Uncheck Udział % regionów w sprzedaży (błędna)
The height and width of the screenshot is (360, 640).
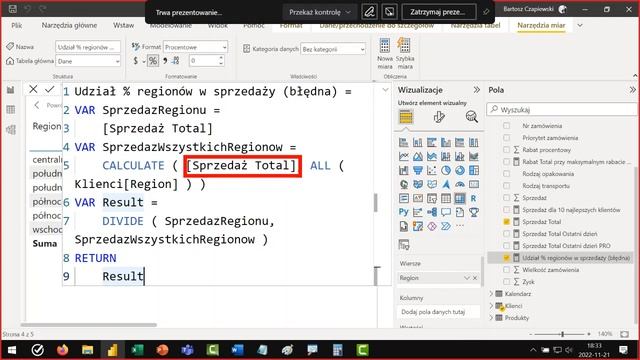coord(507,258)
